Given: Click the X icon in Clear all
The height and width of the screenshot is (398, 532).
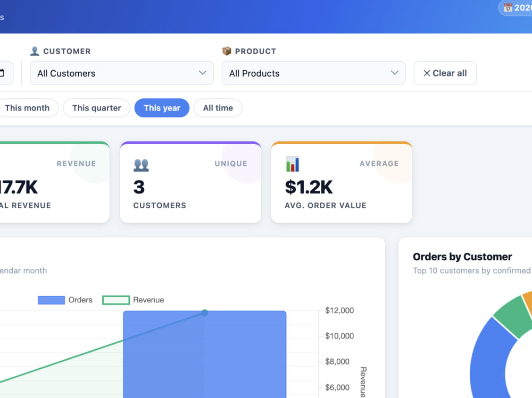Looking at the screenshot, I should (427, 73).
